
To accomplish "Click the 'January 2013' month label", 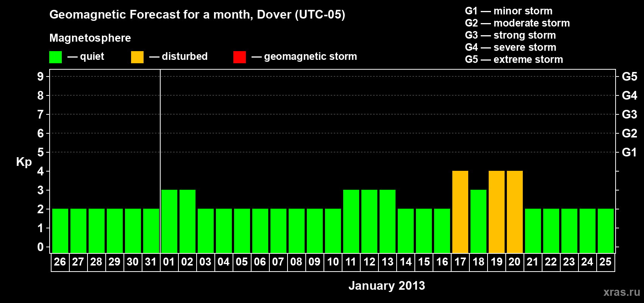I will (387, 286).
